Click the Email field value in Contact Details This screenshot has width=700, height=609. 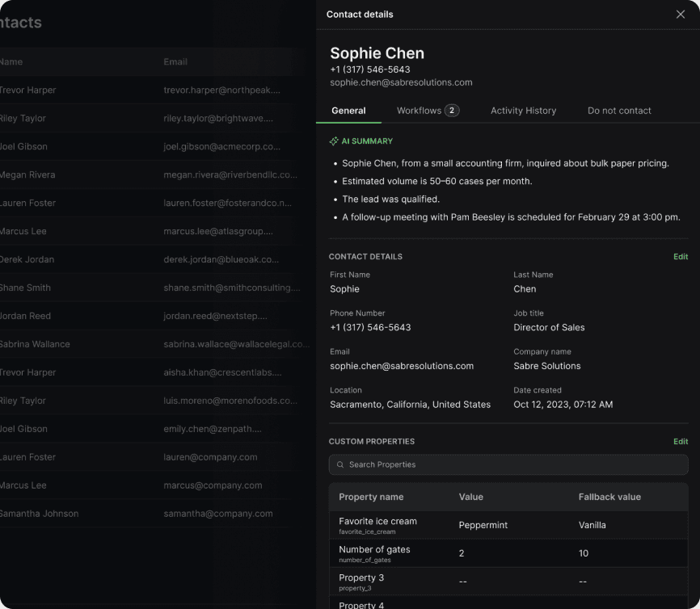pyautogui.click(x=402, y=366)
